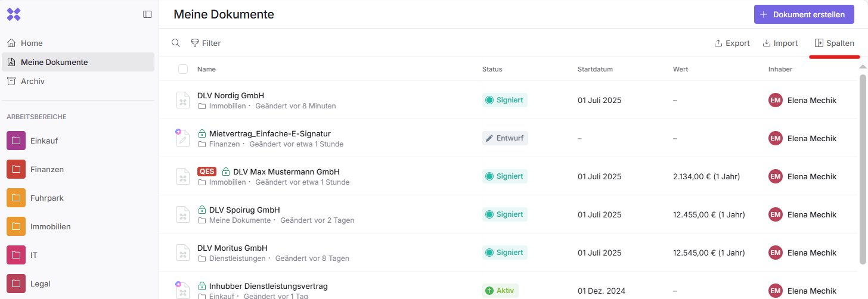
Task: Click the app logo icon
Action: coord(14,14)
